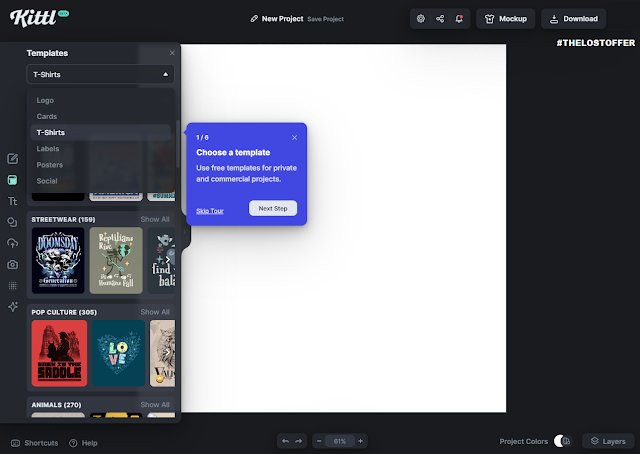
Task: Open the edit pencil sidebar icon
Action: pos(13,158)
